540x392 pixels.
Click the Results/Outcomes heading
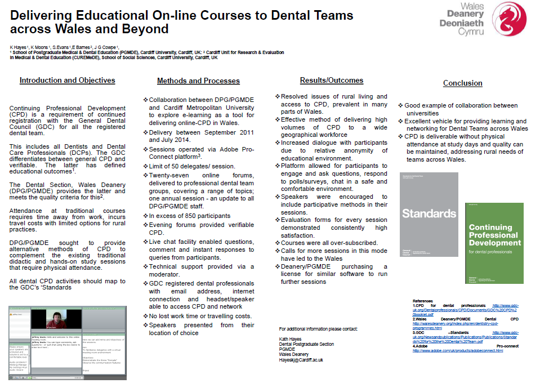click(x=332, y=81)
